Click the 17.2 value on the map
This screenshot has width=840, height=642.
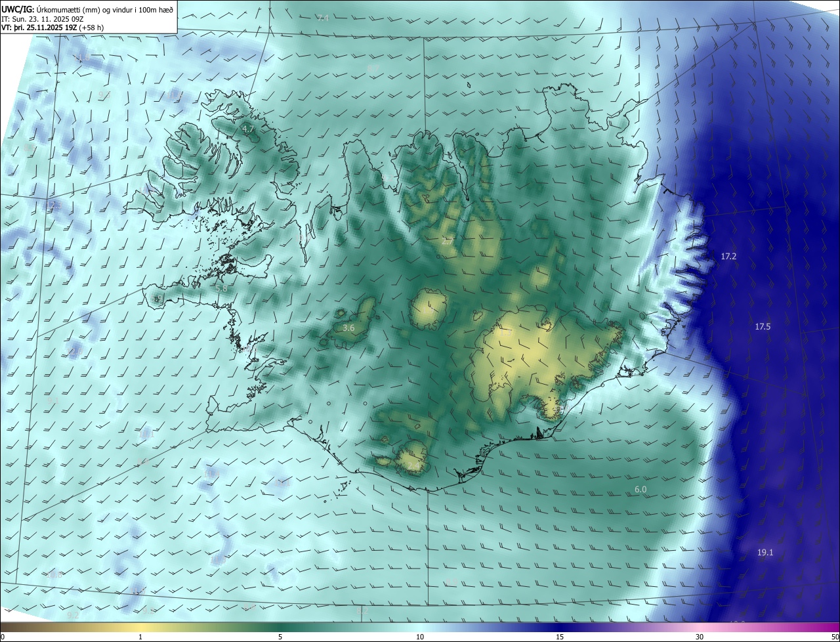coord(728,256)
